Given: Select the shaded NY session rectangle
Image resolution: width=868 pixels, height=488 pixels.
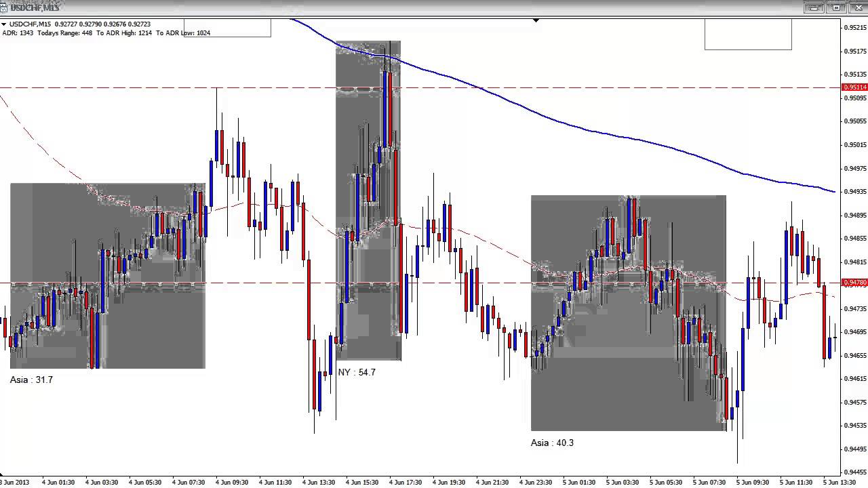Looking at the screenshot, I should [x=368, y=201].
